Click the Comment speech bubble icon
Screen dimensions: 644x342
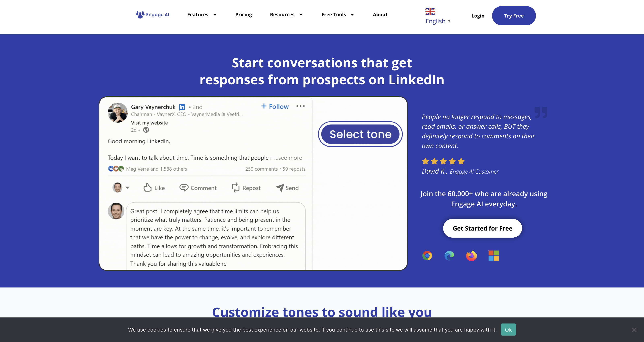pyautogui.click(x=184, y=187)
